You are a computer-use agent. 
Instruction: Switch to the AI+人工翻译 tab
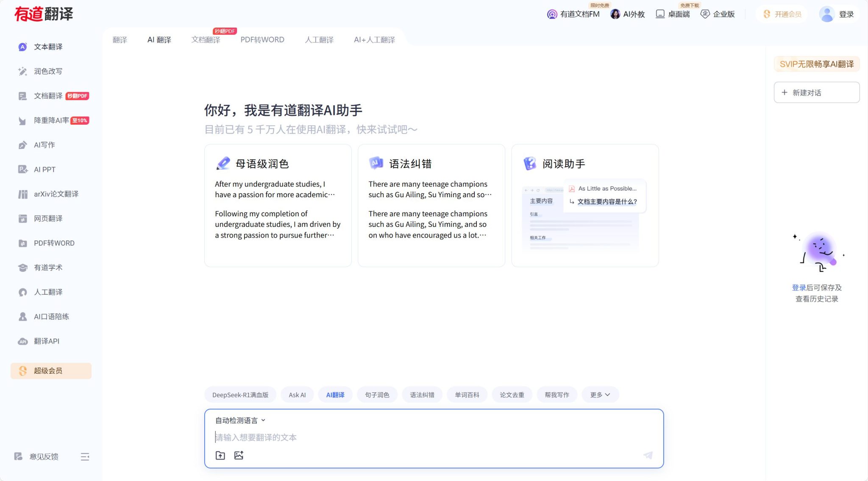pos(374,39)
